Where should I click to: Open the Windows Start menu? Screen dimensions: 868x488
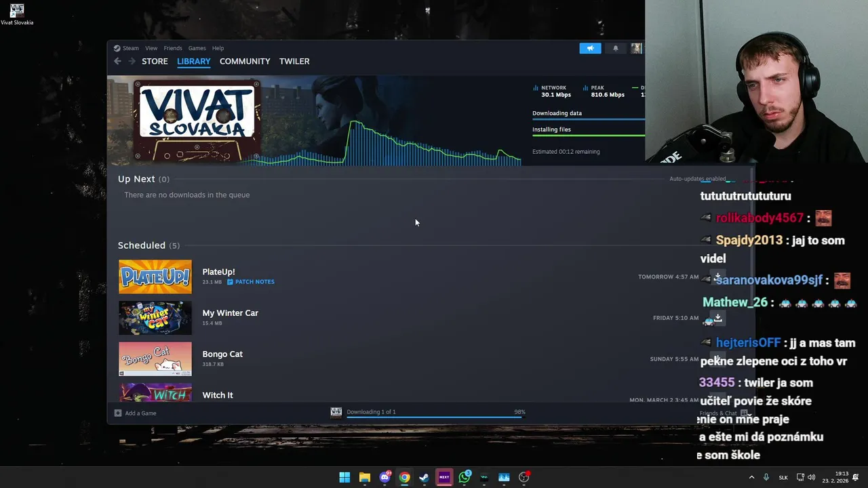[344, 477]
